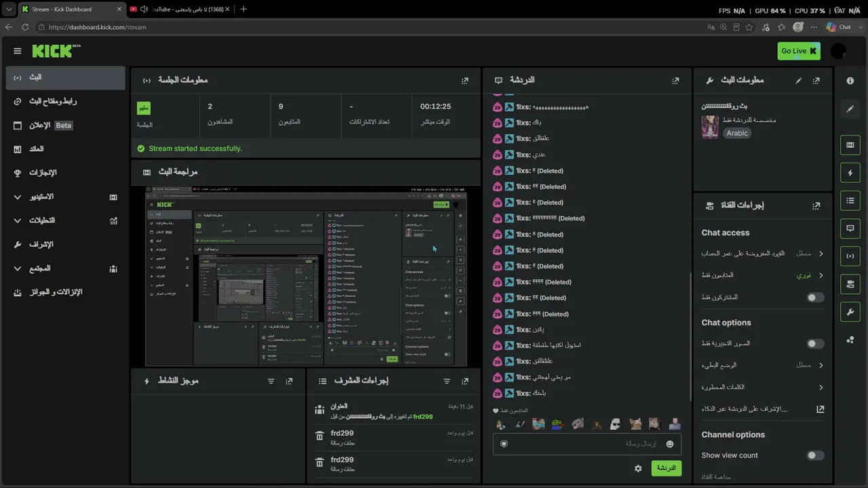Open the info icon in the right rail

850,81
